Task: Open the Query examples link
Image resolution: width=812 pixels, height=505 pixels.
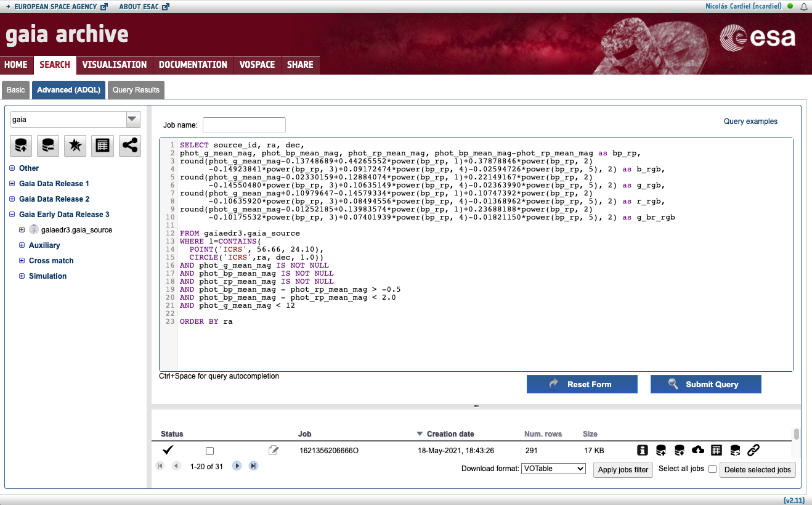Action: click(x=750, y=121)
